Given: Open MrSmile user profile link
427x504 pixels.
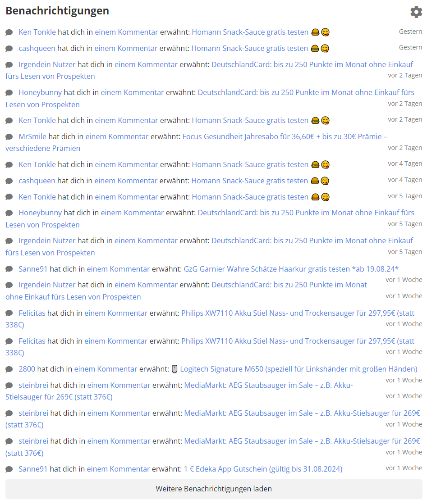Looking at the screenshot, I should 32,136.
